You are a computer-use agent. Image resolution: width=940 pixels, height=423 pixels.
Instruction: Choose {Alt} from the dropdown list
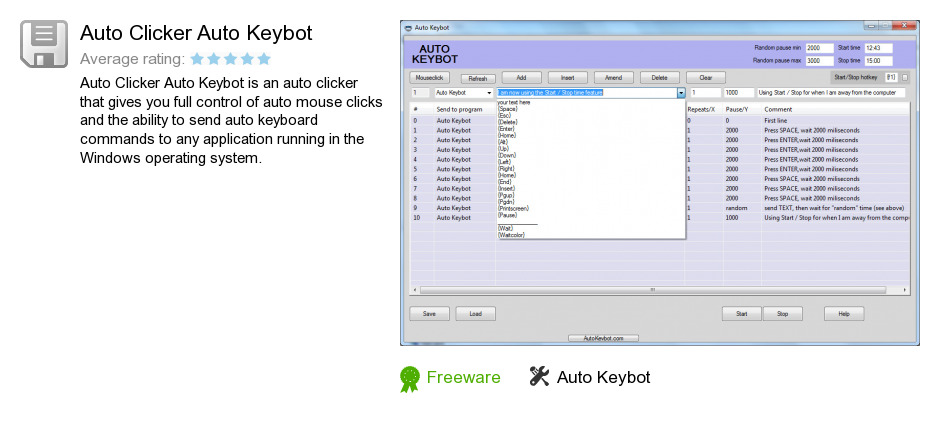coord(503,142)
